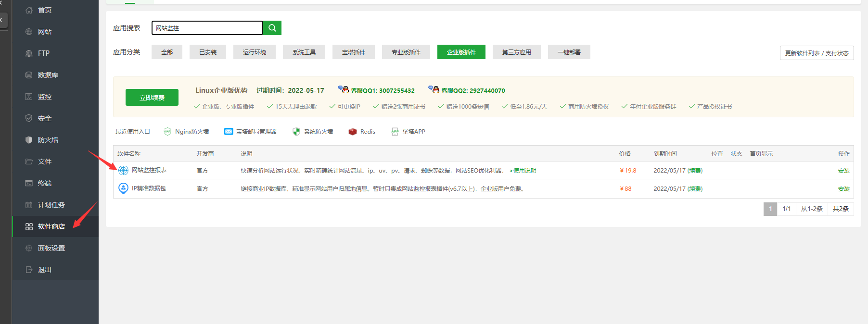
Task: Click the FTP icon in the sidebar
Action: point(29,53)
